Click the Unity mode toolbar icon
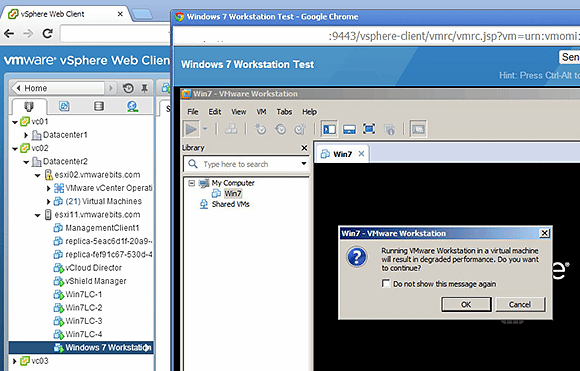This screenshot has width=580, height=371. pos(389,129)
